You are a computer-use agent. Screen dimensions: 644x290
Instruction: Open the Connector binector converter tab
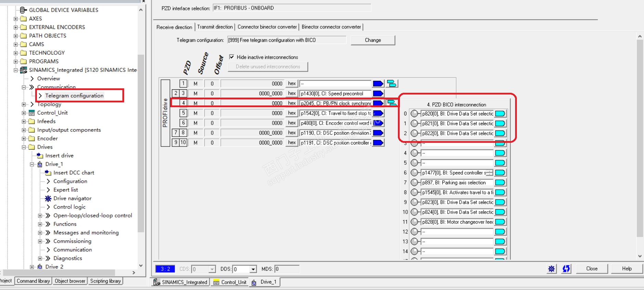[267, 27]
